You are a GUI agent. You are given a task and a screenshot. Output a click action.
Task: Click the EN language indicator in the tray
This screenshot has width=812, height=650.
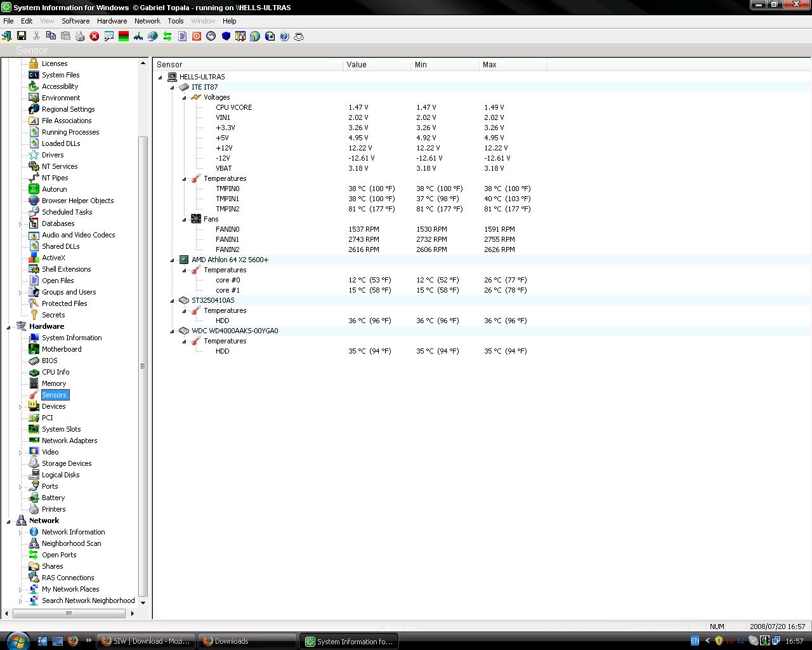(x=695, y=641)
